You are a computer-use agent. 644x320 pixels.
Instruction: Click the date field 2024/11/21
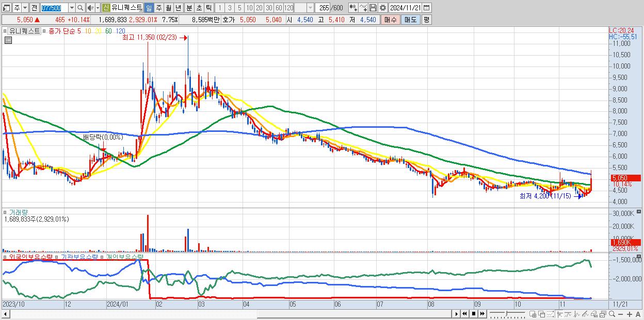pos(406,8)
